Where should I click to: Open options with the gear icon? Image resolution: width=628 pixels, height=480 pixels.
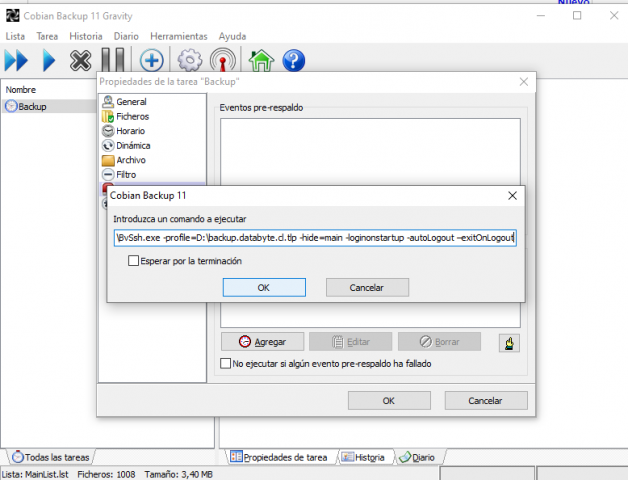pos(190,61)
